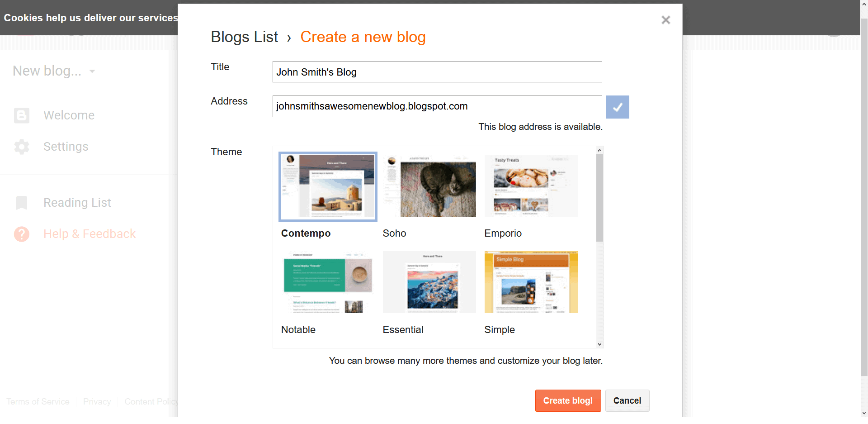The width and height of the screenshot is (868, 424).
Task: Select the Simple theme
Action: coord(531,282)
